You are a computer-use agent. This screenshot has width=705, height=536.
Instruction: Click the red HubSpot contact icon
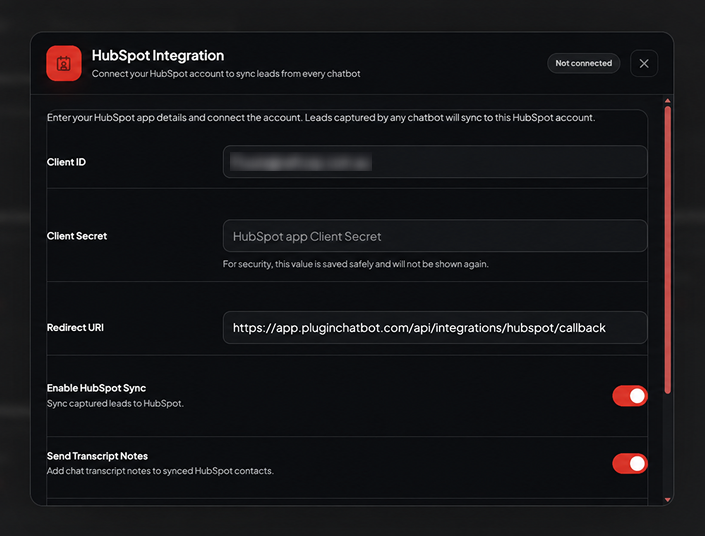click(x=64, y=63)
